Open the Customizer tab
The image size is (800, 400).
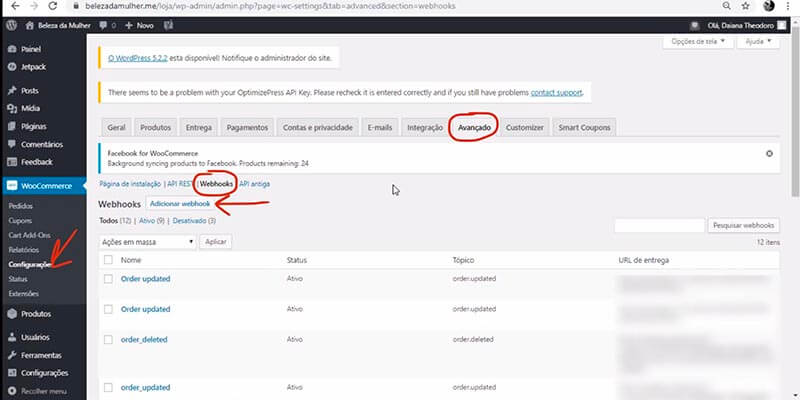click(524, 128)
